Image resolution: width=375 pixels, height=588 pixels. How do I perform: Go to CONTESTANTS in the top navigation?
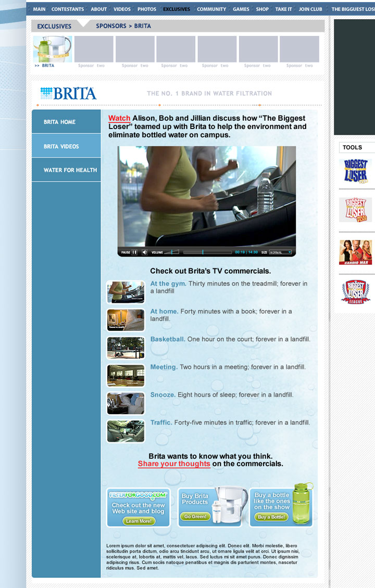click(68, 9)
